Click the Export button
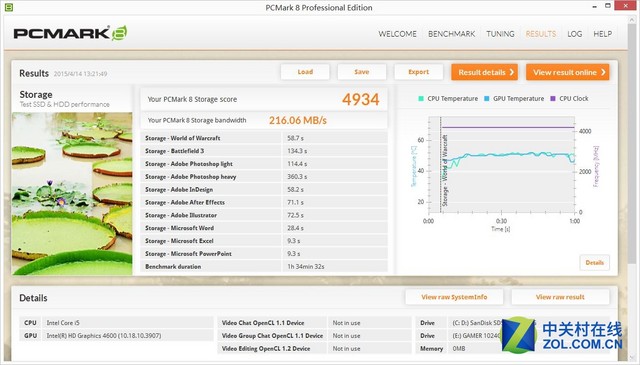The width and height of the screenshot is (640, 365). (x=418, y=72)
